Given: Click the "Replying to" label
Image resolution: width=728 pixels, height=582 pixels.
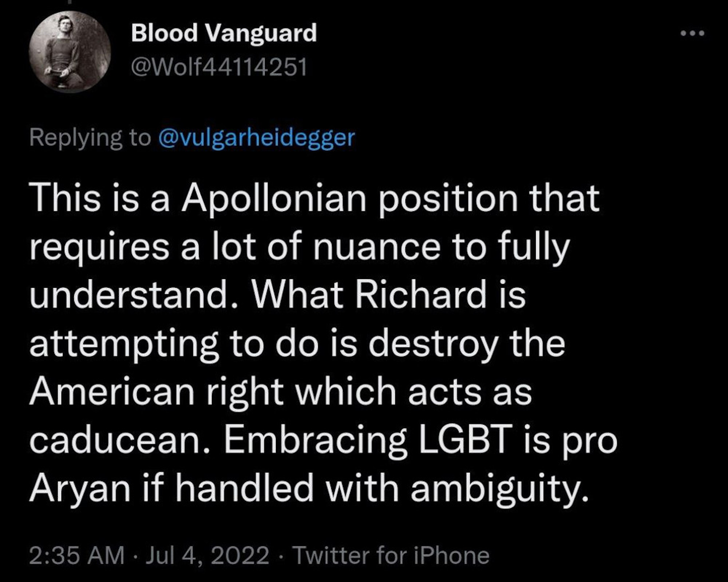Looking at the screenshot, I should pos(90,138).
